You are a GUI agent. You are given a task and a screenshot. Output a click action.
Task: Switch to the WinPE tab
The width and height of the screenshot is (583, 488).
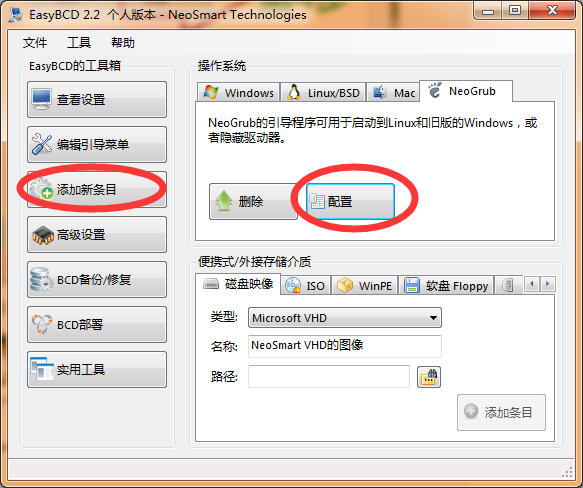(x=364, y=285)
